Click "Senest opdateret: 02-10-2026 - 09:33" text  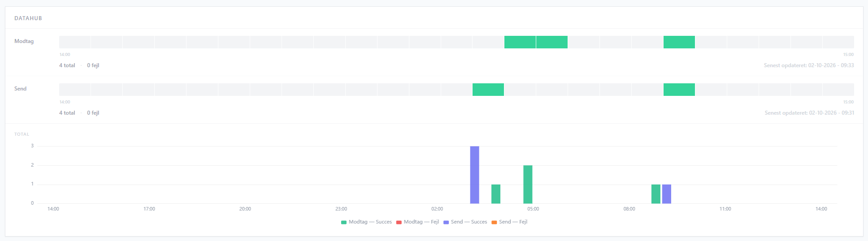[809, 65]
